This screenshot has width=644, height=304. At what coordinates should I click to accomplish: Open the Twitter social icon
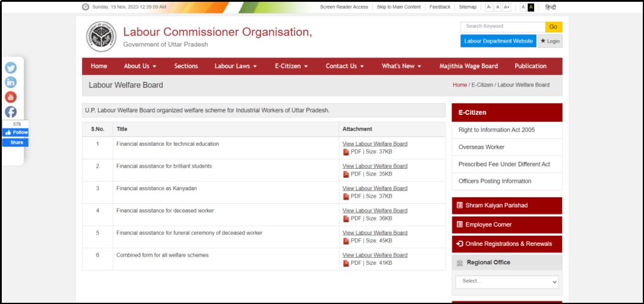click(11, 68)
